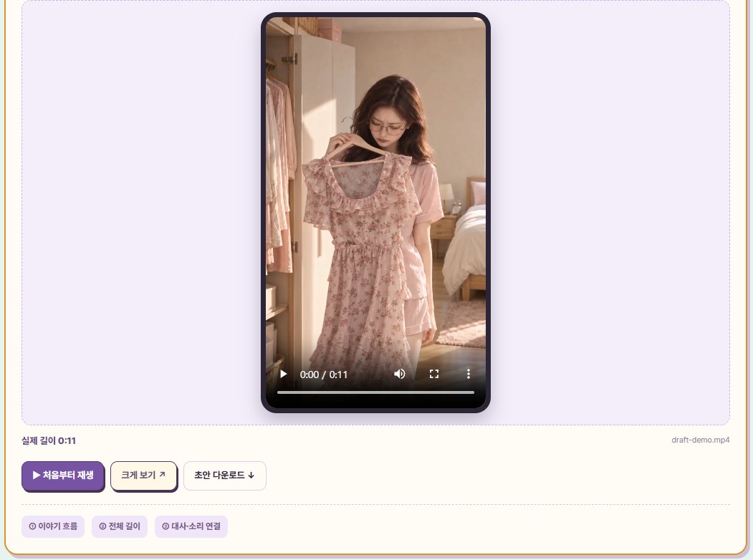Screen dimensions: 753x560
Task: Click the video progress bar
Action: [x=375, y=392]
